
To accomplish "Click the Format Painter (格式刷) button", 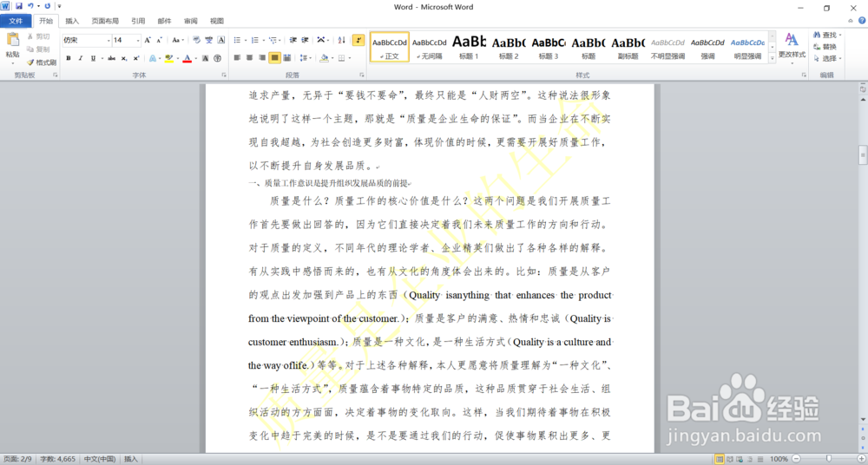I will pos(42,62).
